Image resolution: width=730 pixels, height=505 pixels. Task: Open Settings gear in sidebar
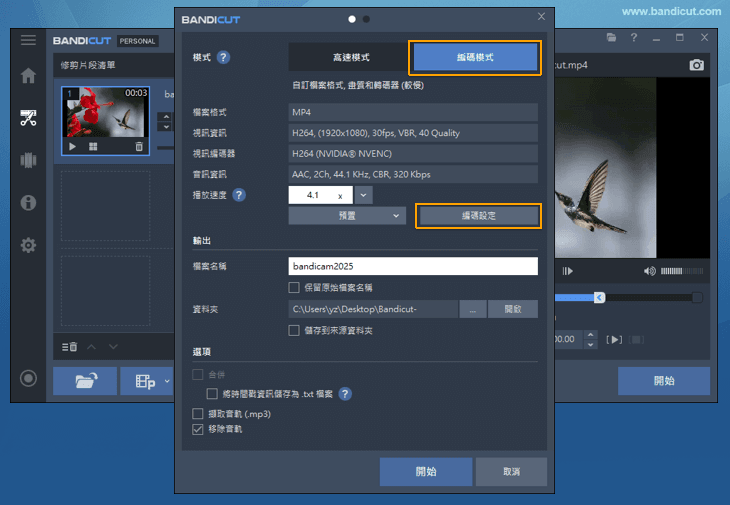28,245
